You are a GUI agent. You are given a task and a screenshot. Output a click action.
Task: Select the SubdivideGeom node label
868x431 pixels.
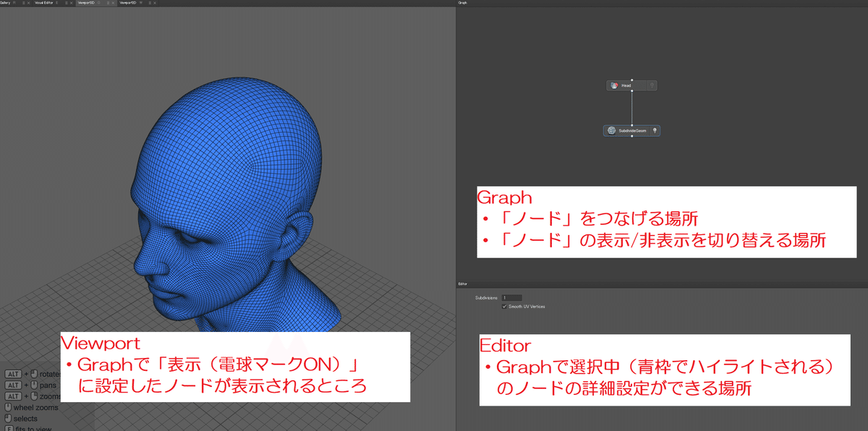[631, 131]
